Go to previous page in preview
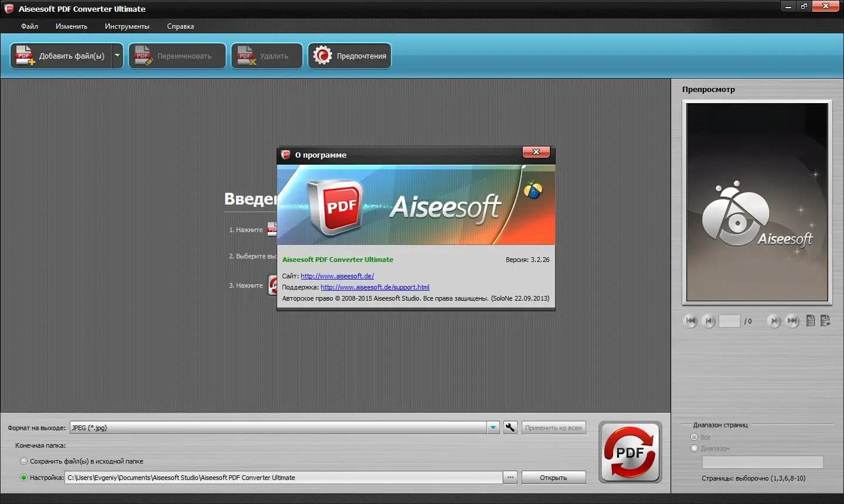 click(709, 321)
